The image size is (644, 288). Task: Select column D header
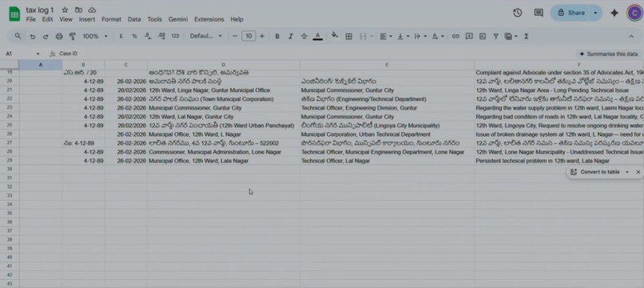tap(224, 65)
